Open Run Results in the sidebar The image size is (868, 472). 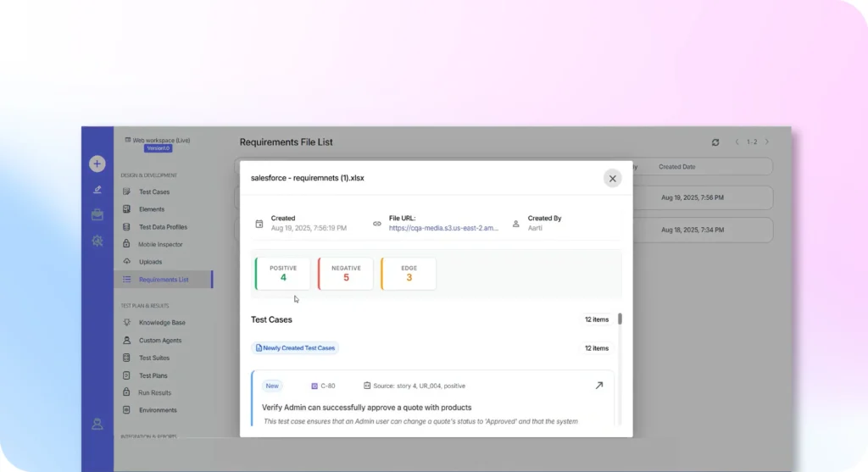[x=154, y=393]
